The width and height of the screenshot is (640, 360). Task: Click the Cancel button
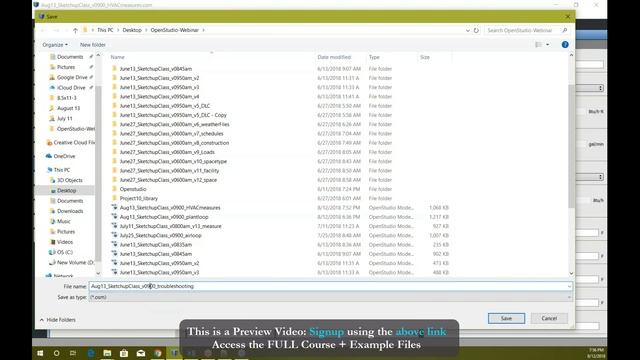tap(549, 318)
